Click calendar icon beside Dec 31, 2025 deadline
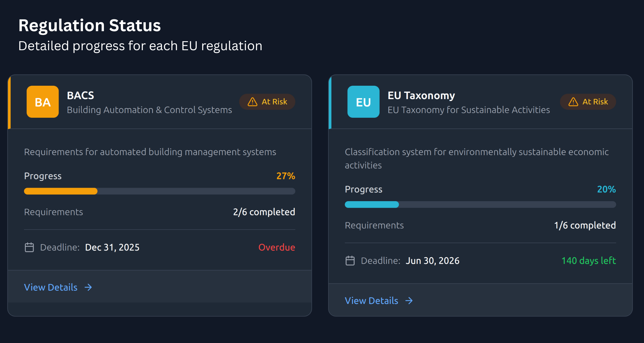Viewport: 644px width, 343px height. (29, 247)
